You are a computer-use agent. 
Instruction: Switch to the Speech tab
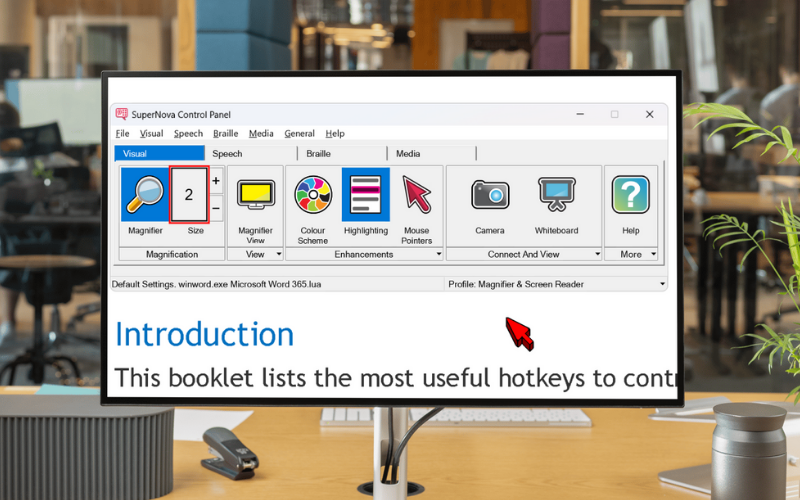(x=251, y=153)
